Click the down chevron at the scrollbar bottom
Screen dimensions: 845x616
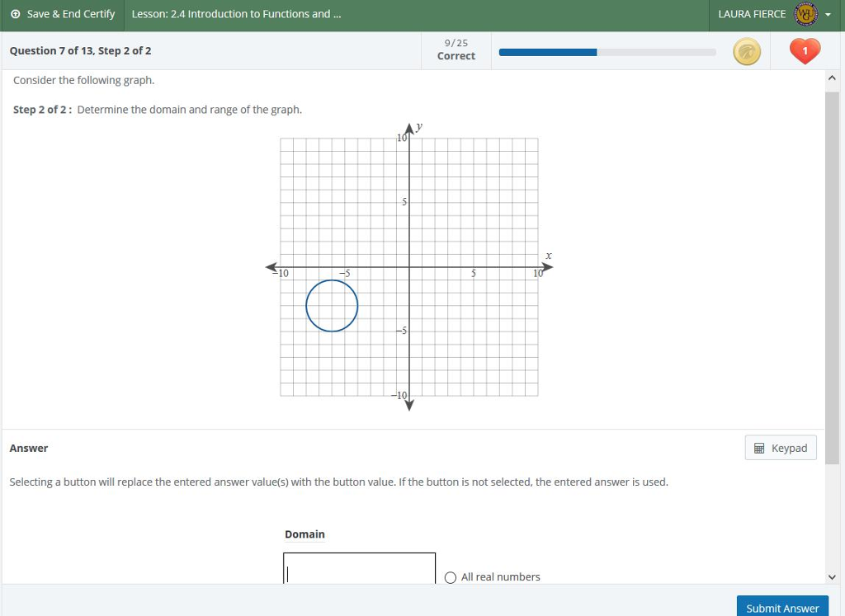tap(832, 577)
